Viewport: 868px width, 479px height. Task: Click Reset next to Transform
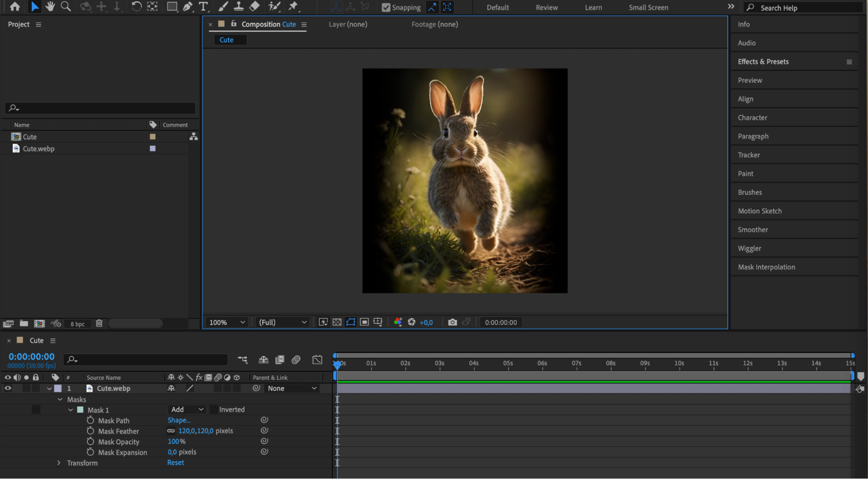tap(175, 462)
